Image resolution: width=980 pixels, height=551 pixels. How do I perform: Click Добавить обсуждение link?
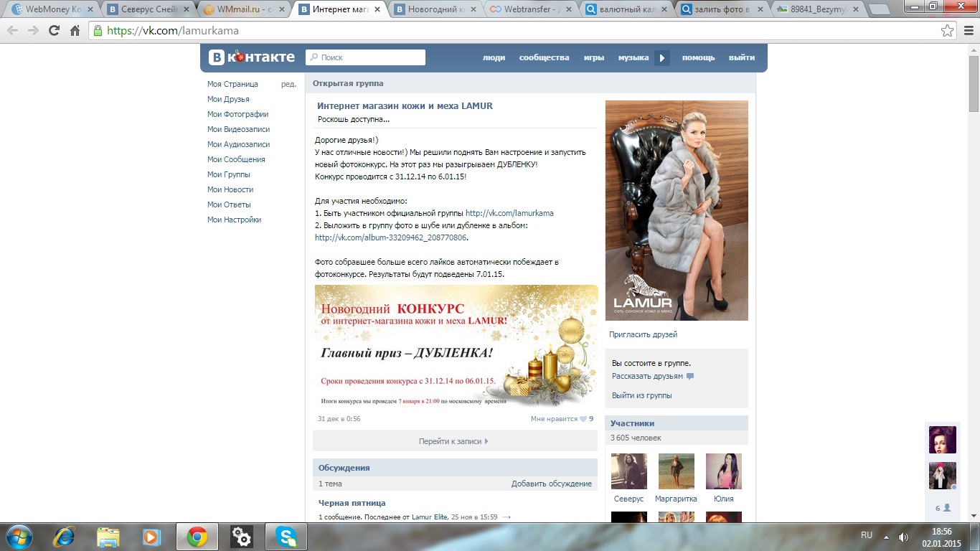pyautogui.click(x=552, y=484)
